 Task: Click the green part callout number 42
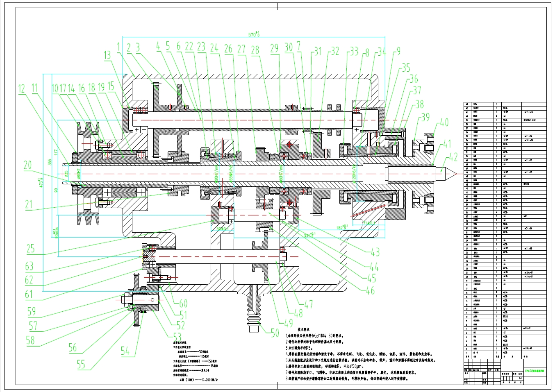[453, 157]
